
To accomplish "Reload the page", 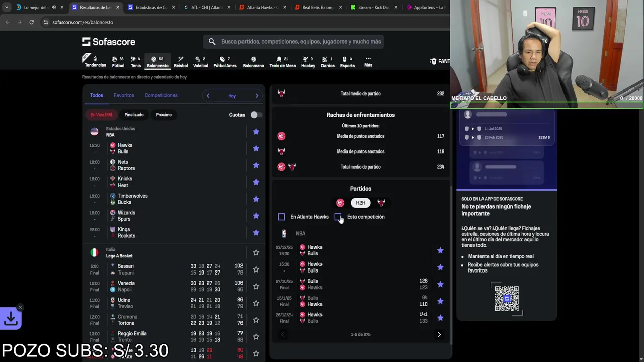I will [31, 22].
